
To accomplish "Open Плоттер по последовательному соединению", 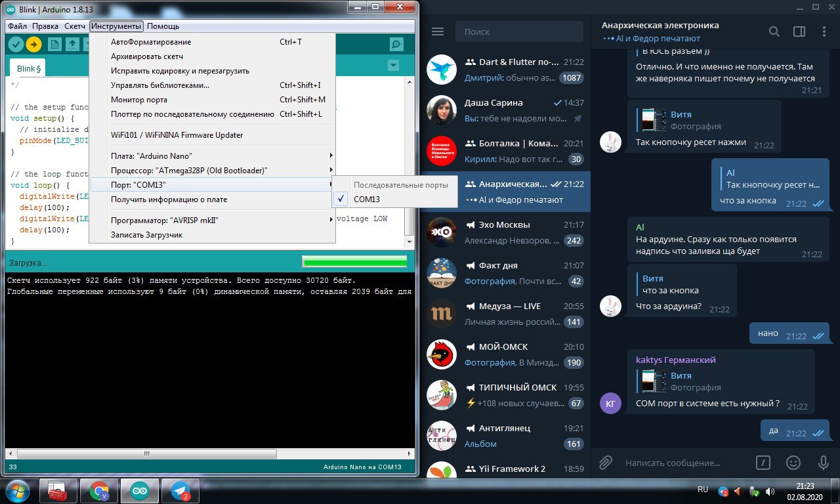I will coord(212,114).
